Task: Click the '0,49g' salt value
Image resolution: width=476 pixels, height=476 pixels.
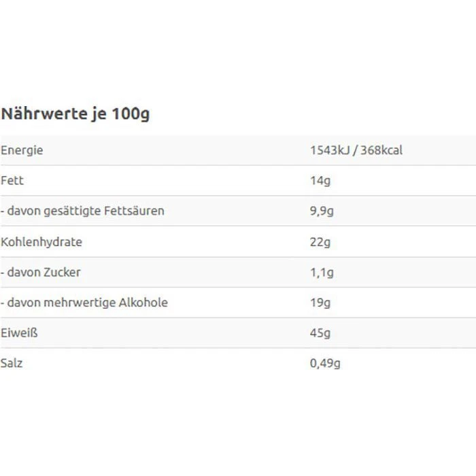Action: pyautogui.click(x=325, y=363)
